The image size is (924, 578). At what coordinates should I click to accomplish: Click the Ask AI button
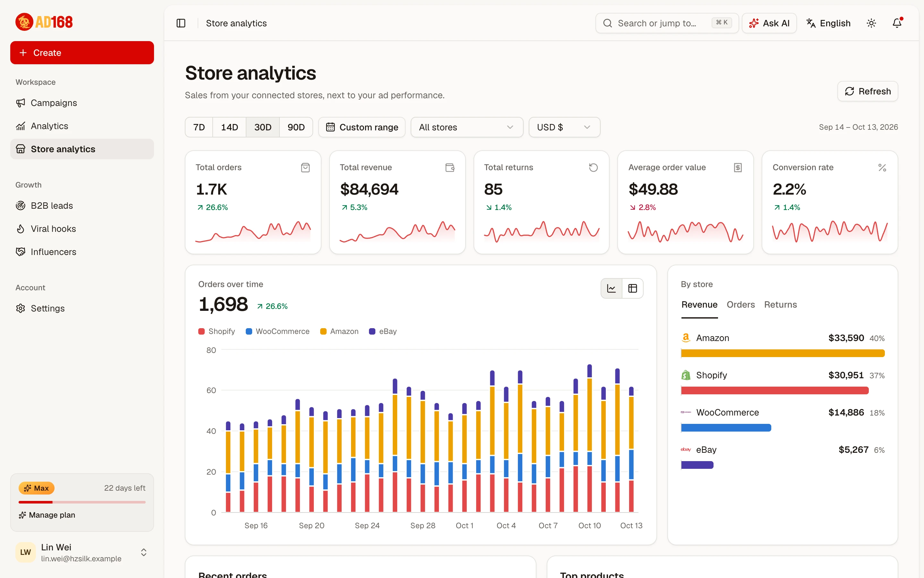pos(769,23)
